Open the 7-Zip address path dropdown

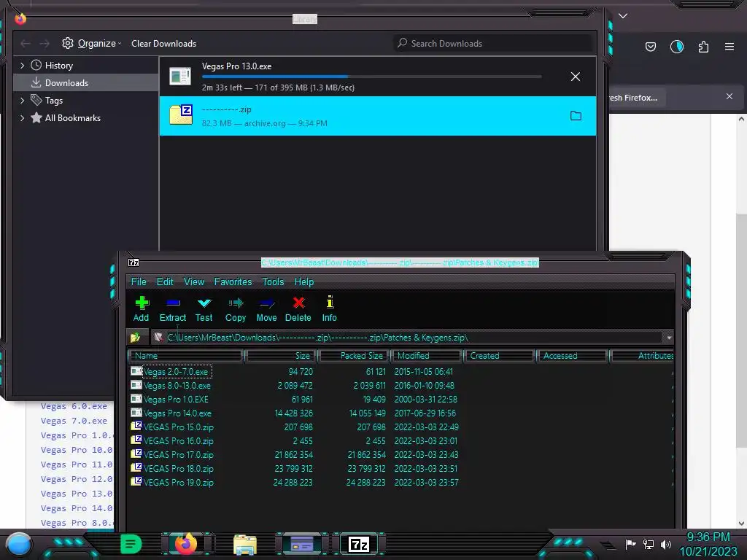[x=669, y=338]
